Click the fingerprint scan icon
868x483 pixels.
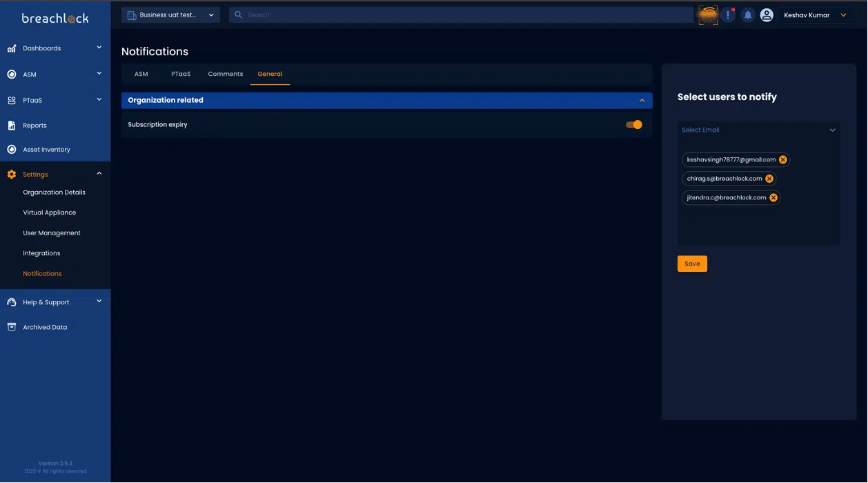[x=708, y=14]
